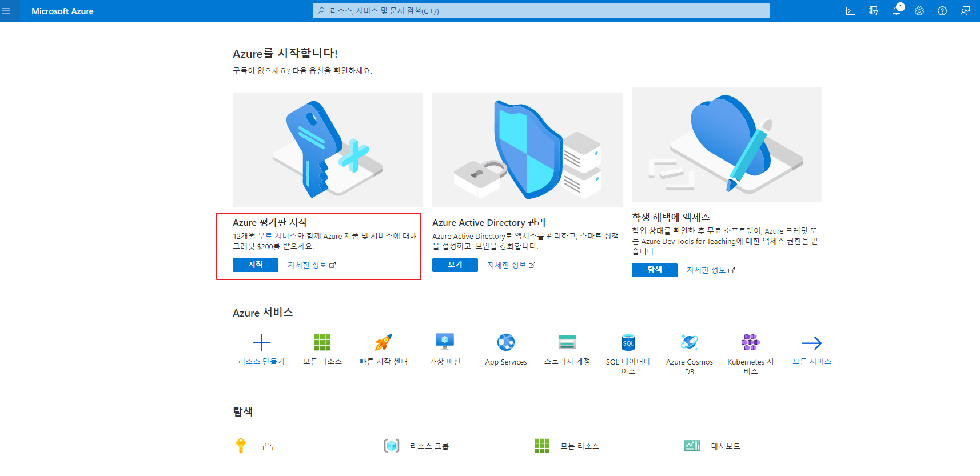
Task: Open 자세한 정보 link under Active Directory
Action: tap(511, 265)
